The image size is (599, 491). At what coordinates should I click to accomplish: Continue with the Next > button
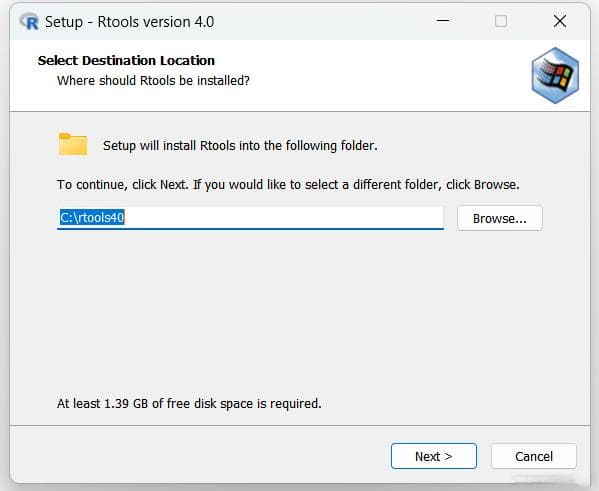434,456
